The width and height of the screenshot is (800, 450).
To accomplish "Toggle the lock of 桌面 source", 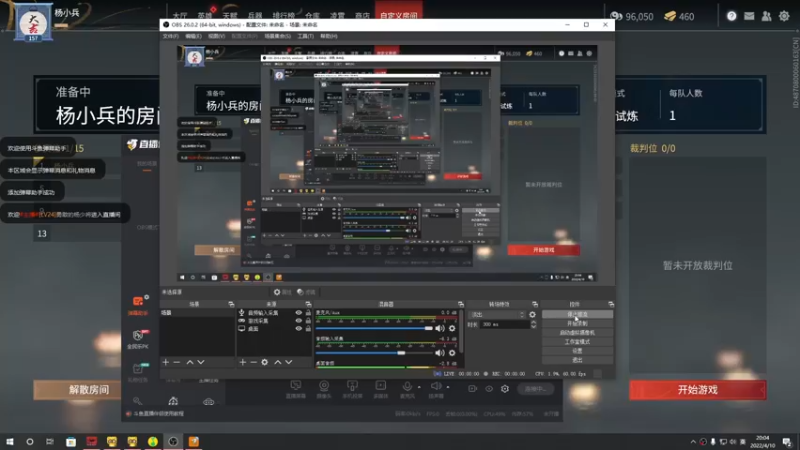I will point(308,329).
